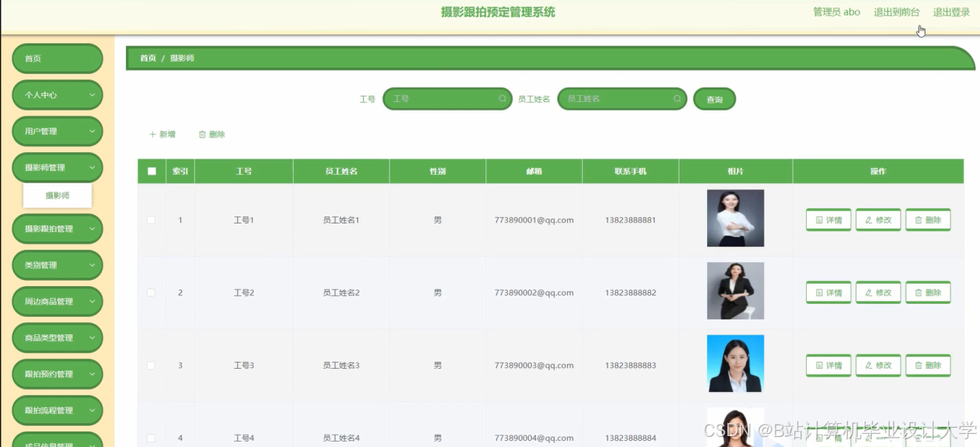Image resolution: width=980 pixels, height=447 pixels.
Task: Click the search icon in the 员工姓名 field
Action: tap(677, 99)
